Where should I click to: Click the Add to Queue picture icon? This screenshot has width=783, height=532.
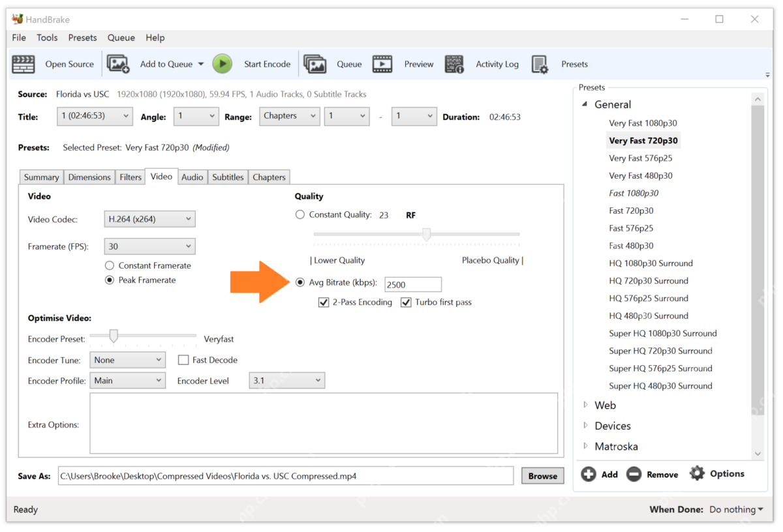click(x=118, y=64)
